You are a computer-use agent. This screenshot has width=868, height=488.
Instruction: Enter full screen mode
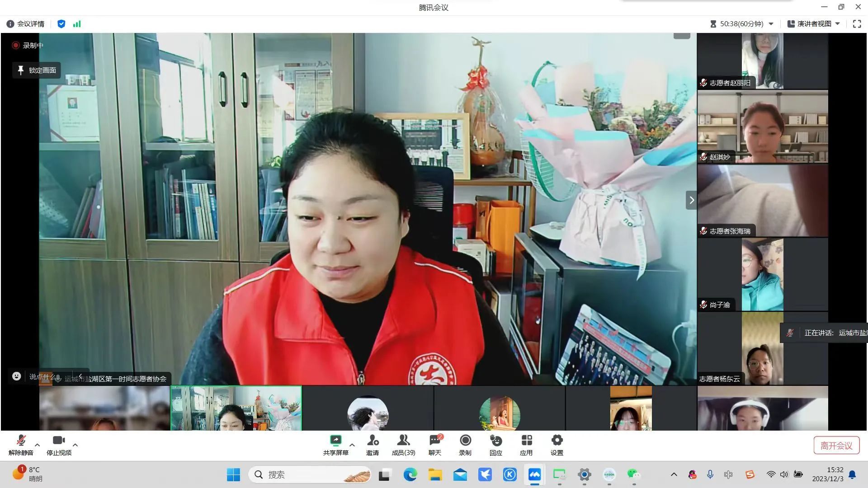point(857,24)
